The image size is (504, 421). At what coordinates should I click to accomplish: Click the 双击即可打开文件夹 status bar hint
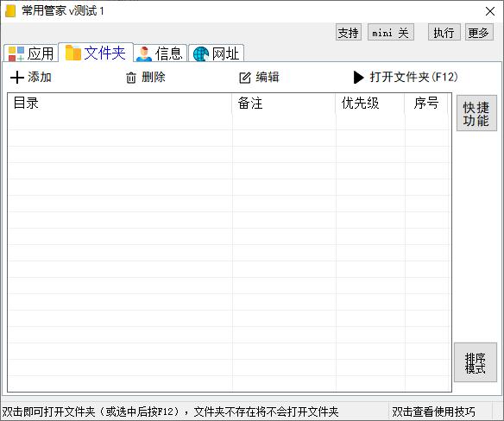click(170, 412)
